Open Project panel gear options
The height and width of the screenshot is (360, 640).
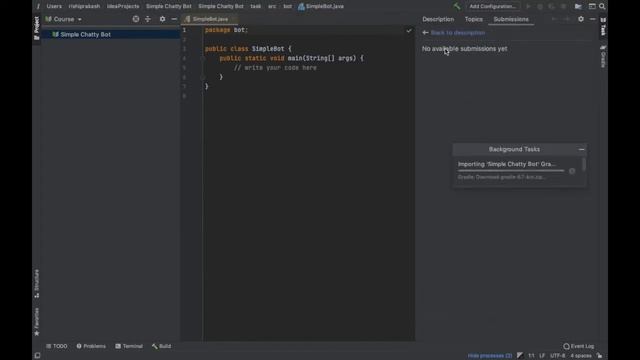(162, 19)
